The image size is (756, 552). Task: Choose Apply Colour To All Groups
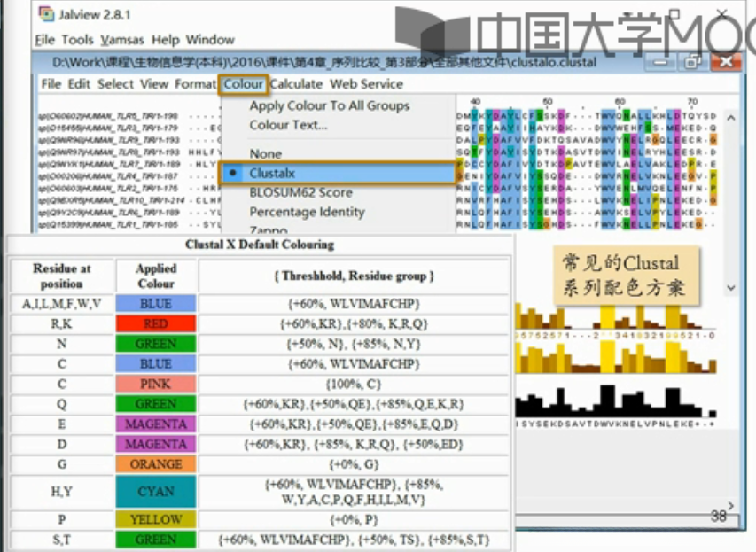[x=330, y=105]
